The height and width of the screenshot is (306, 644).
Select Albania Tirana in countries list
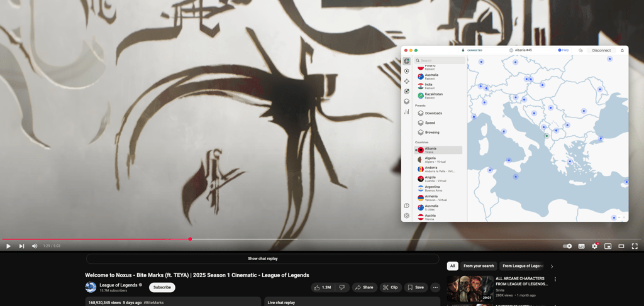tap(438, 150)
